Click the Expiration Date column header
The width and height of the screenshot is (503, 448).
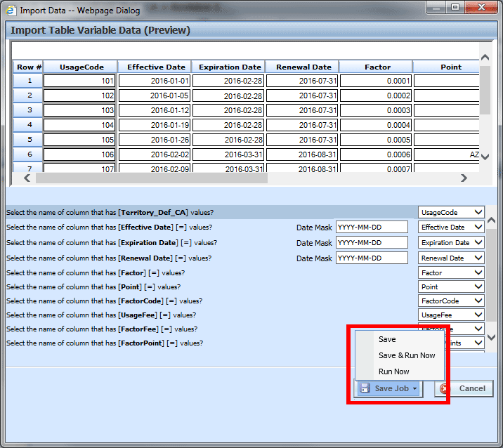(x=228, y=67)
